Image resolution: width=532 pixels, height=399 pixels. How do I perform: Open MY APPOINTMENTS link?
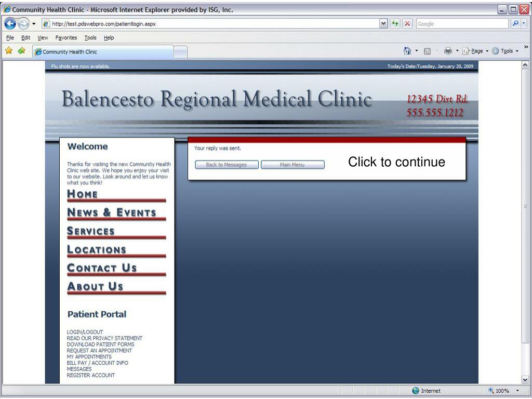pos(89,356)
